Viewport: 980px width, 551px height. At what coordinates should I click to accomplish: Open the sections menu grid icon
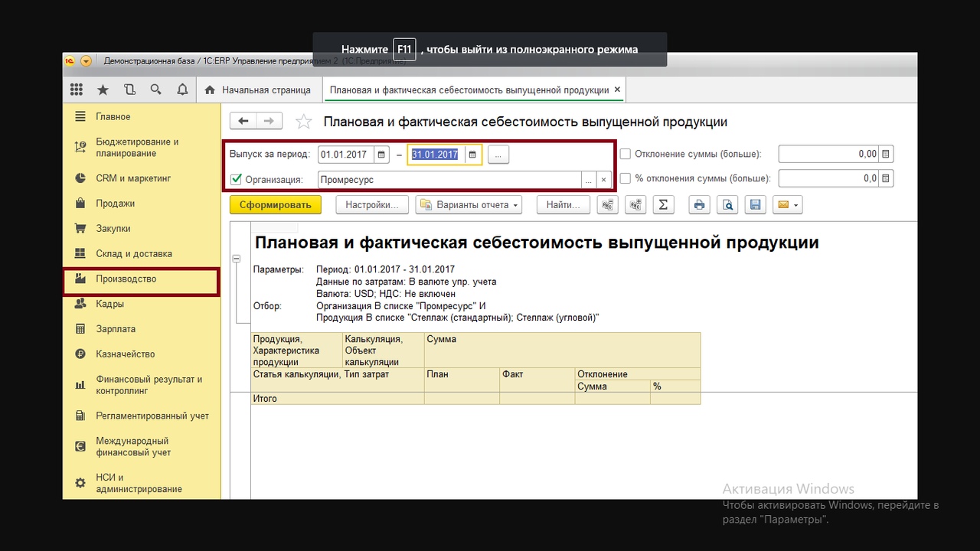point(76,90)
